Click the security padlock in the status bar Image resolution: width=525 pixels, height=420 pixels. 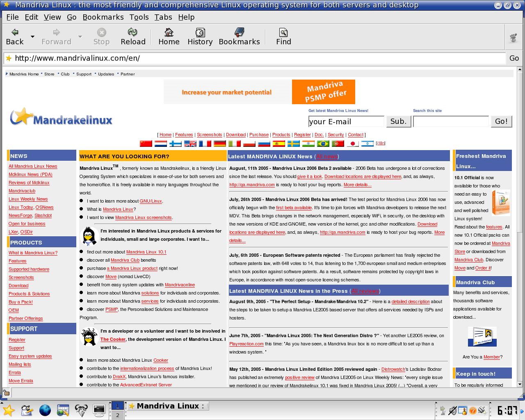point(6,393)
